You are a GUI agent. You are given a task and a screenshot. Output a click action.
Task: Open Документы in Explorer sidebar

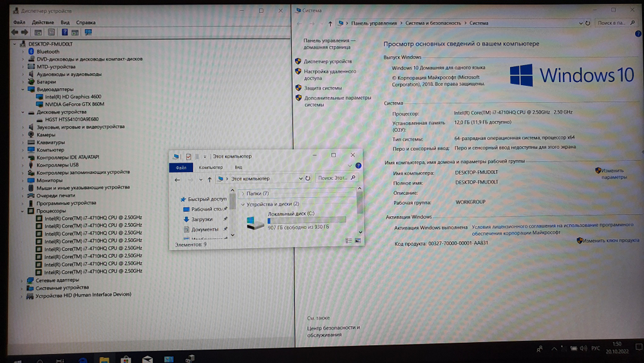point(201,230)
